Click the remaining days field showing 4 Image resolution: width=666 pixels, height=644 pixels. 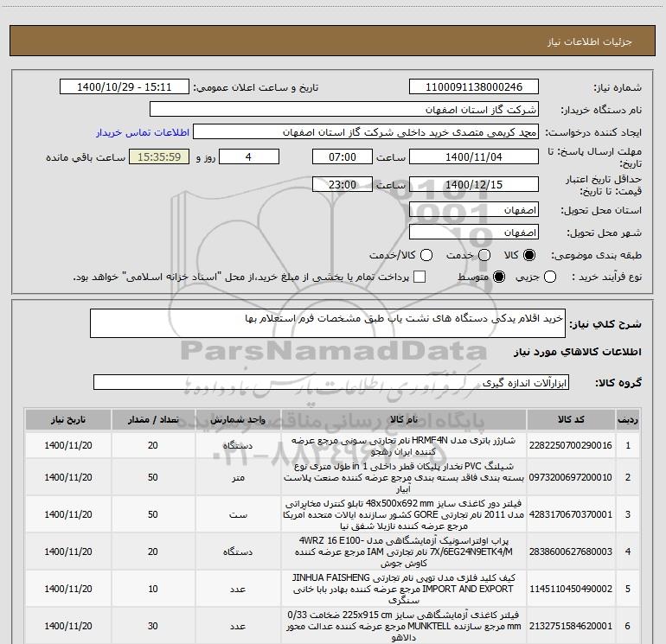249,156
